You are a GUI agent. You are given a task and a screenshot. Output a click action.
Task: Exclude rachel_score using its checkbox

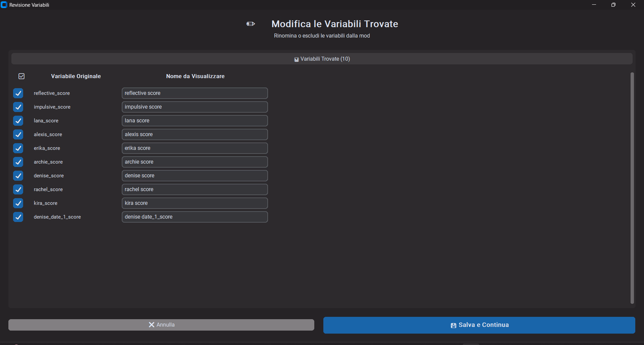18,189
